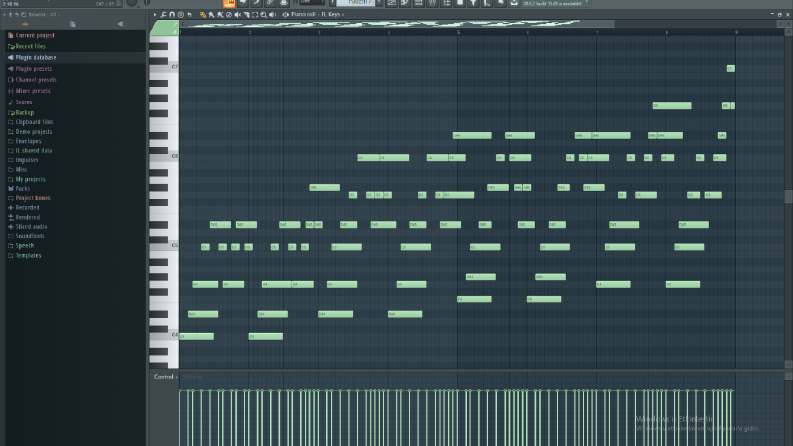Click the browser re-read undo arrow icon
Viewport: 793px width, 446px height.
point(17,15)
